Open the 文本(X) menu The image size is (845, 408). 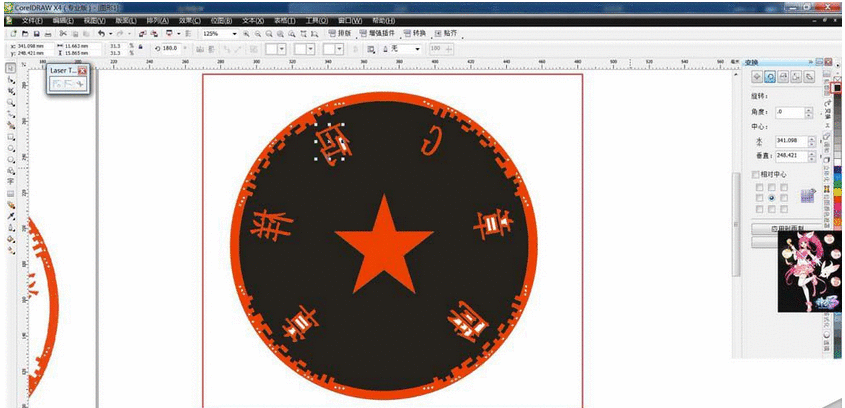253,20
